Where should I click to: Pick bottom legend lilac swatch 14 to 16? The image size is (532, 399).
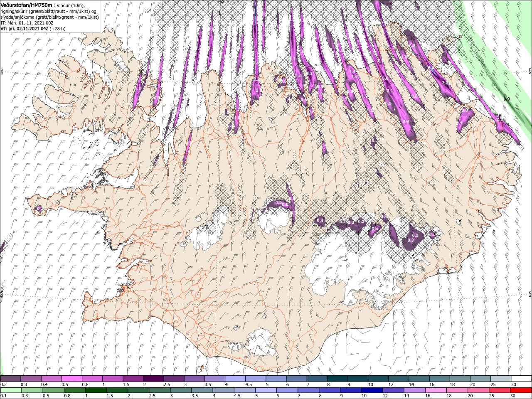pos(415,390)
